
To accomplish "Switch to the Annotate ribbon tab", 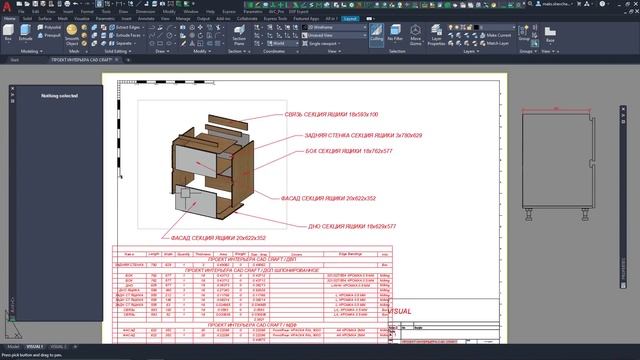I will click(146, 19).
